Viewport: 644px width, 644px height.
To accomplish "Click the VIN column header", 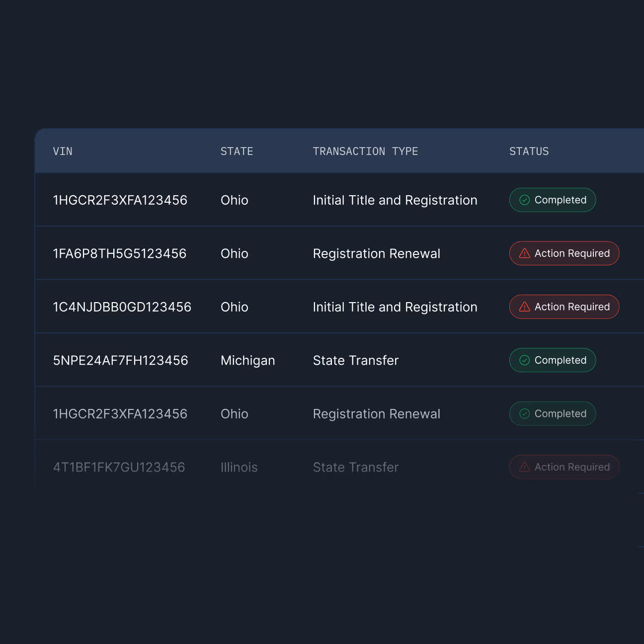I will (63, 152).
